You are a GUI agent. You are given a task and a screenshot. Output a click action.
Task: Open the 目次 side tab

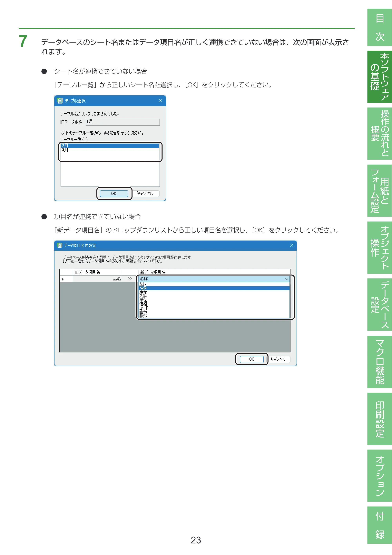click(379, 27)
